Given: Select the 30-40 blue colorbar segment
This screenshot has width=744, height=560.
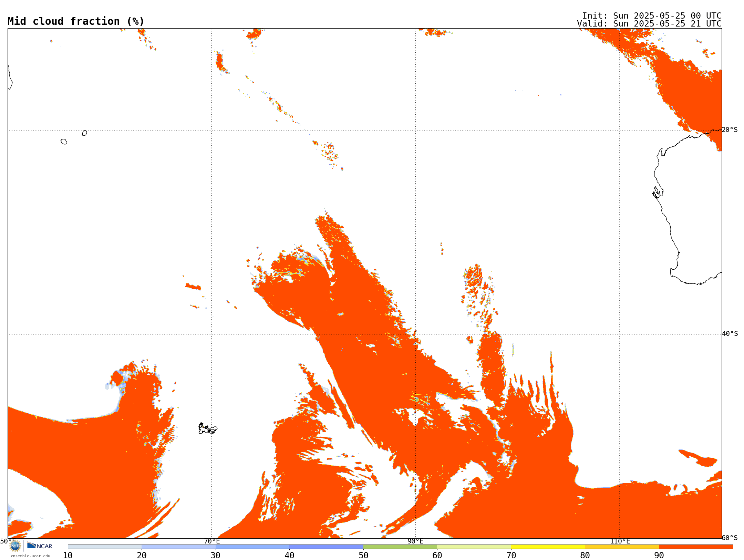Looking at the screenshot, I should pyautogui.click(x=252, y=547).
